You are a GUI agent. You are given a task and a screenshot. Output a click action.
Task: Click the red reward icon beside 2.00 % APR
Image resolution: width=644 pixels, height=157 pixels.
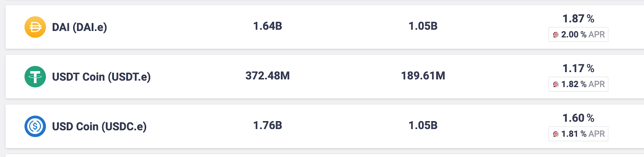click(556, 35)
